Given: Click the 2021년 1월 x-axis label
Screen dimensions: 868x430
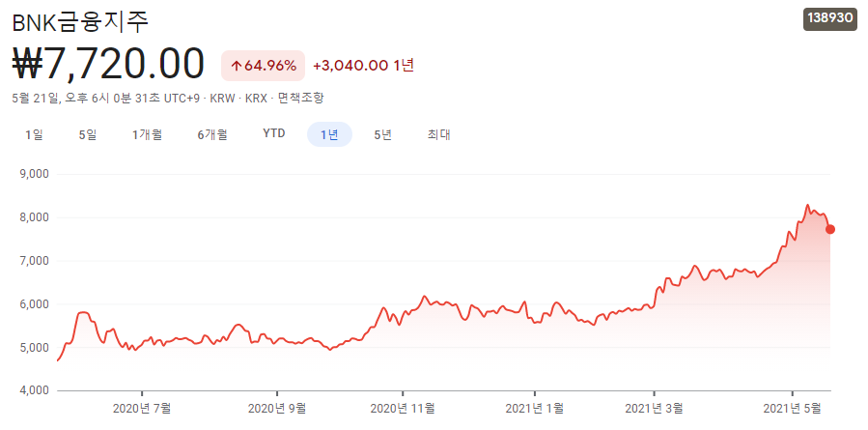Looking at the screenshot, I should (x=535, y=409).
